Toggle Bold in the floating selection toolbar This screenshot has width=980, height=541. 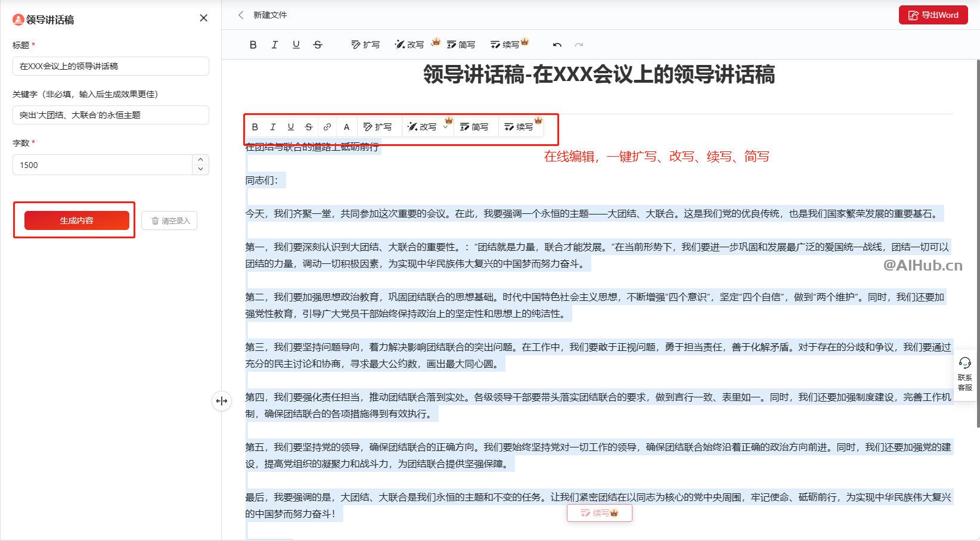coord(255,127)
